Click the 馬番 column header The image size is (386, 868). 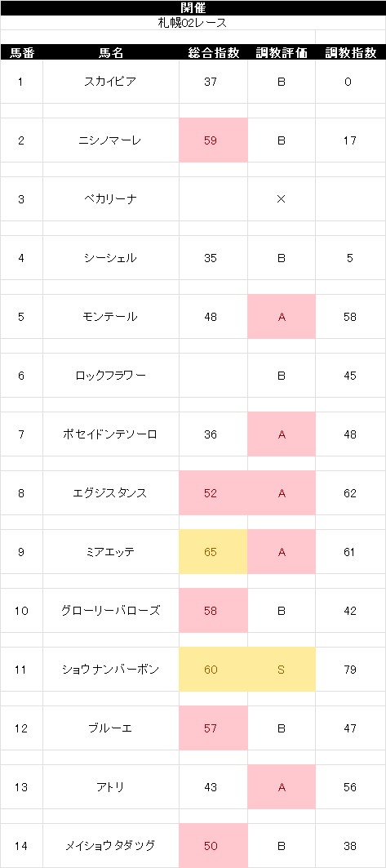click(21, 52)
